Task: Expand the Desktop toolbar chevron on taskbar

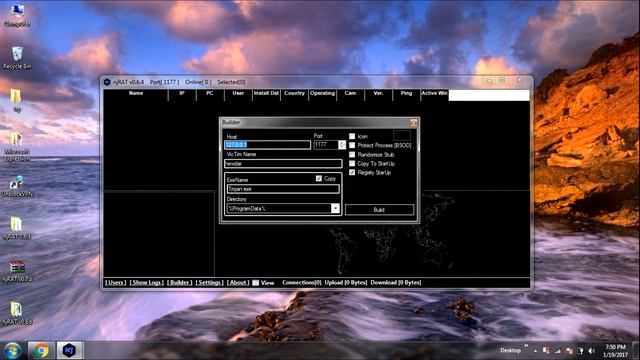Action: click(526, 346)
